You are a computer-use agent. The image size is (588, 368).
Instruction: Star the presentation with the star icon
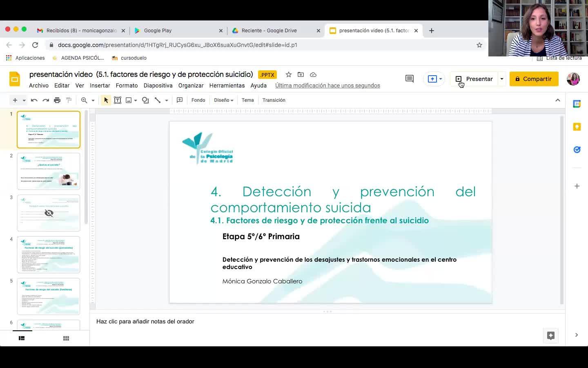coord(289,74)
